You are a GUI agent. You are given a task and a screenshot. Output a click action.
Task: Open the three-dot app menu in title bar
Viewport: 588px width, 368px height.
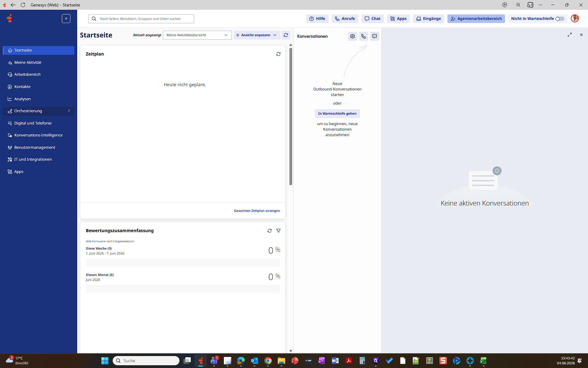(x=541, y=5)
